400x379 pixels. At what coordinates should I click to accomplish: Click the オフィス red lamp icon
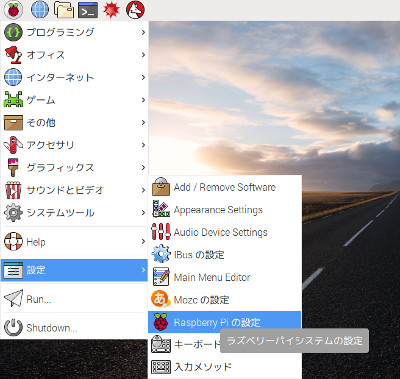tap(13, 55)
